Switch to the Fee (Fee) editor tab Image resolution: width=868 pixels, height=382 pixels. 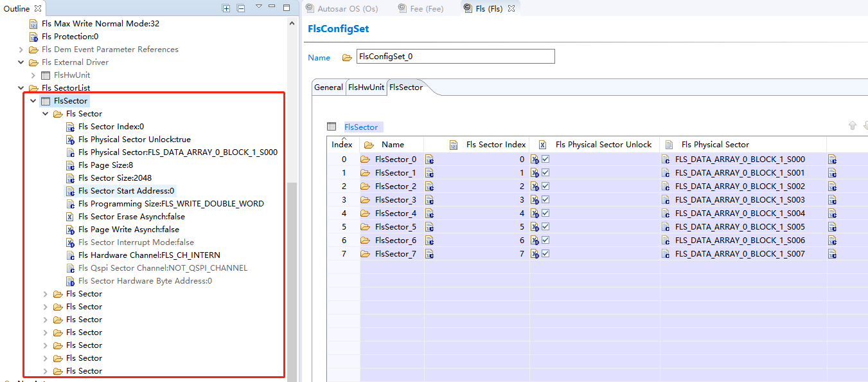click(x=421, y=8)
